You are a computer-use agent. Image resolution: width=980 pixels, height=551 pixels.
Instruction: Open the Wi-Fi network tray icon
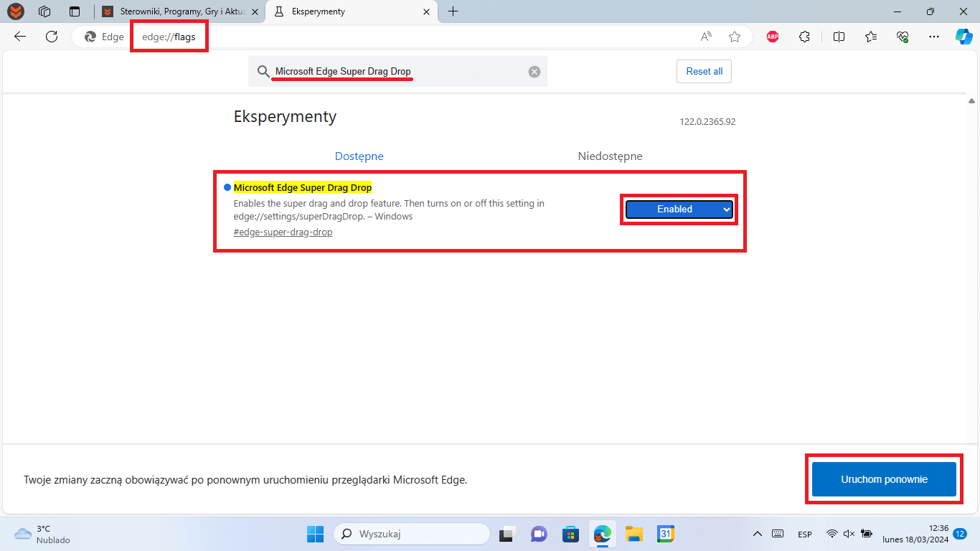832,534
